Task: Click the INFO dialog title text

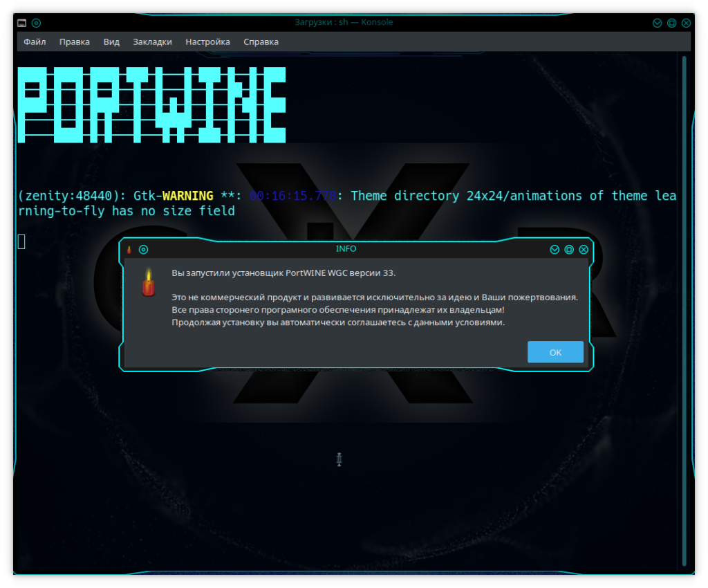Action: 346,249
